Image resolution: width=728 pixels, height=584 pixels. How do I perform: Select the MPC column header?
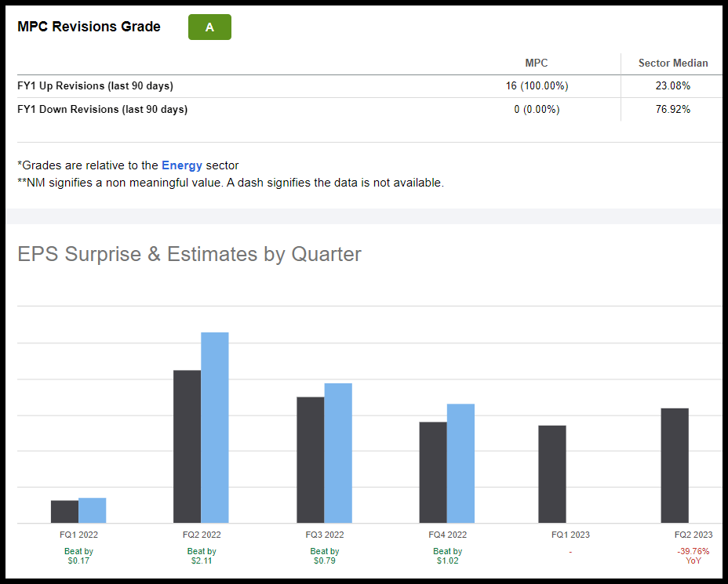(x=537, y=63)
